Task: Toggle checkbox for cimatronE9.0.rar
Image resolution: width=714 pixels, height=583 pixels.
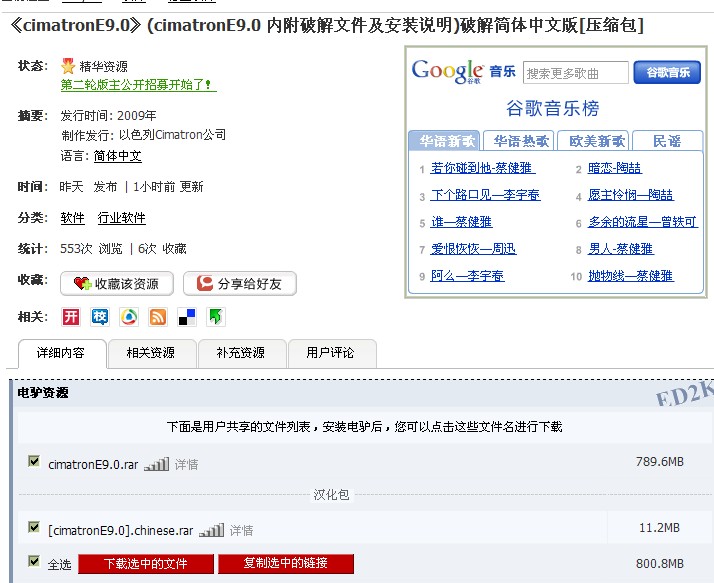Action: click(34, 461)
